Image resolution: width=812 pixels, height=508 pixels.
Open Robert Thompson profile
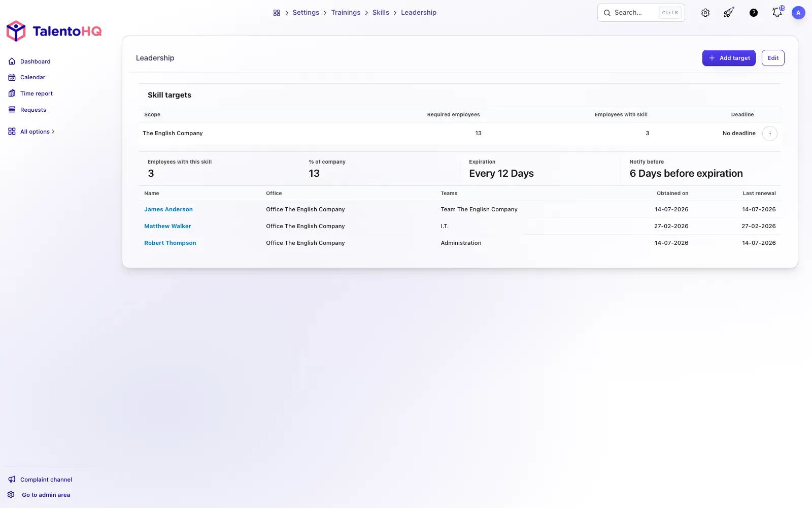coord(170,243)
